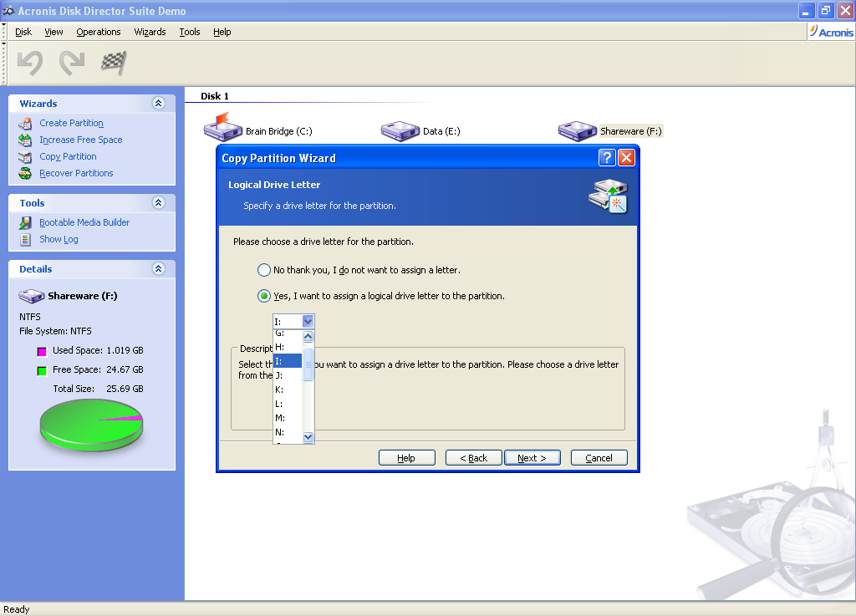The height and width of the screenshot is (616, 856).
Task: Open the Bootable Media Builder link
Action: click(x=84, y=222)
